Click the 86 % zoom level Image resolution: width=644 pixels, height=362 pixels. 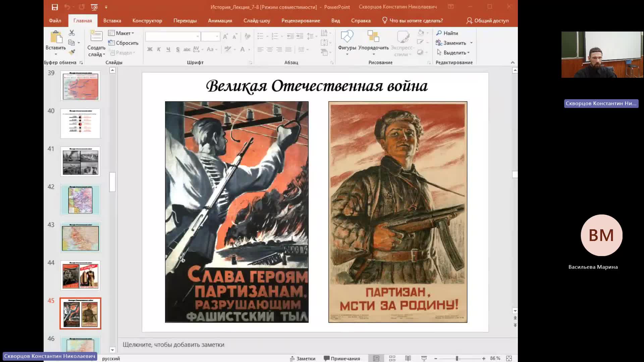coord(495,358)
